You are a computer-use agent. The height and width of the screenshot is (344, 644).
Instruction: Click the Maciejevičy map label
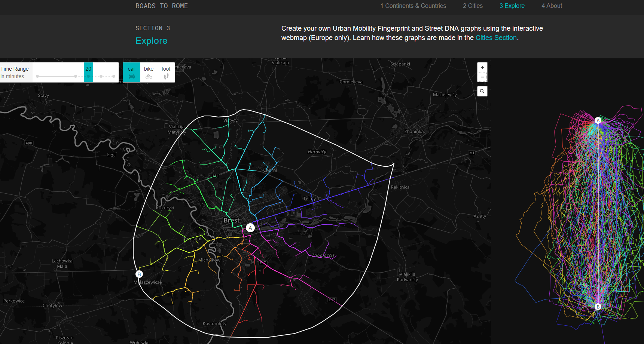click(445, 95)
